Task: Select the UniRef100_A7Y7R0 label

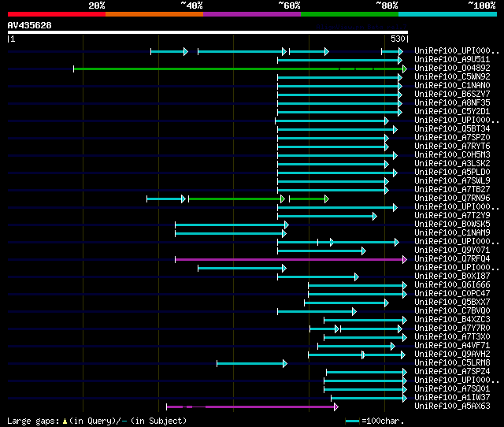Action: coord(452,329)
